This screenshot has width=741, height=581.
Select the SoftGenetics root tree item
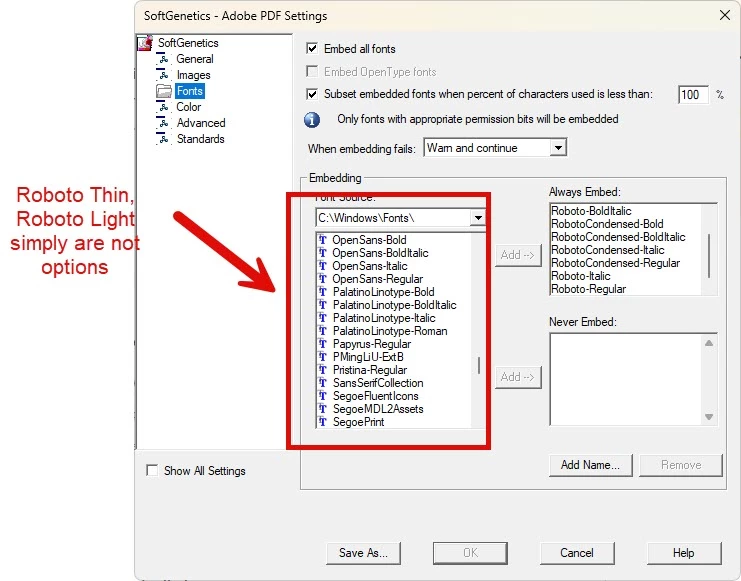pos(188,43)
